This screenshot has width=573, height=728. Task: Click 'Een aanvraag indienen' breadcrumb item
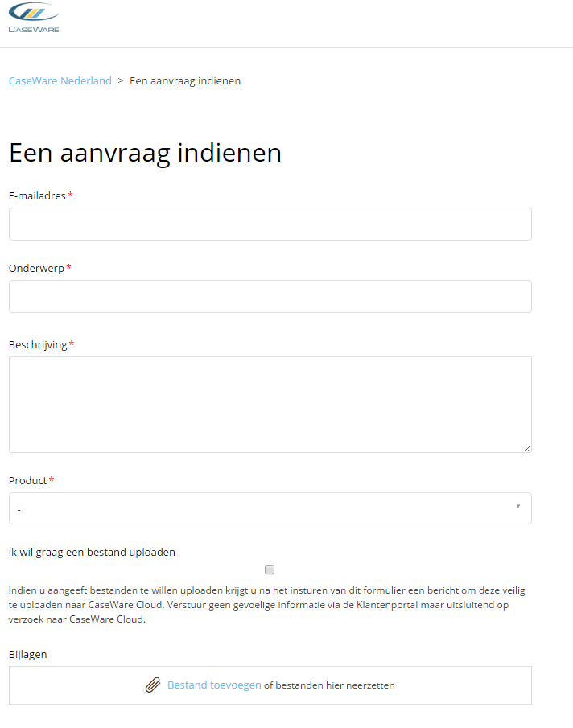[x=185, y=80]
